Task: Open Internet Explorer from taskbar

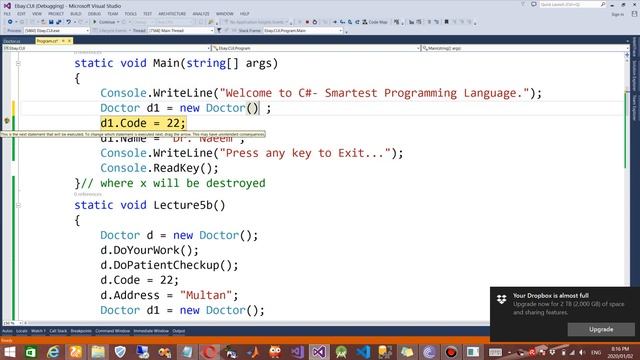Action: click(x=53, y=352)
